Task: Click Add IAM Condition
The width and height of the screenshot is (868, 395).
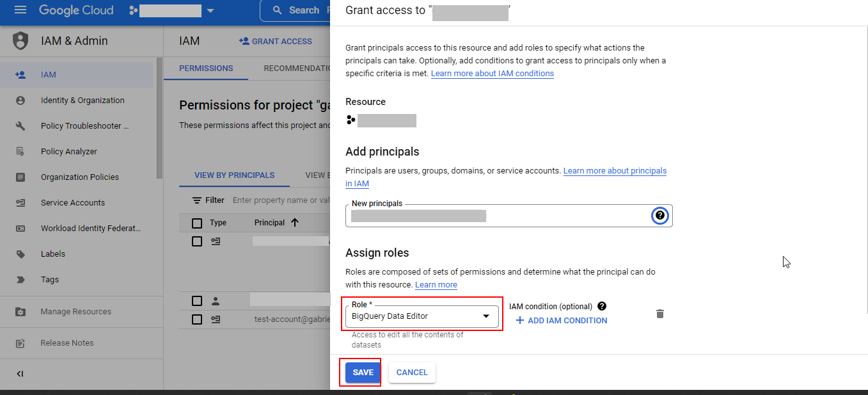Action: 561,321
